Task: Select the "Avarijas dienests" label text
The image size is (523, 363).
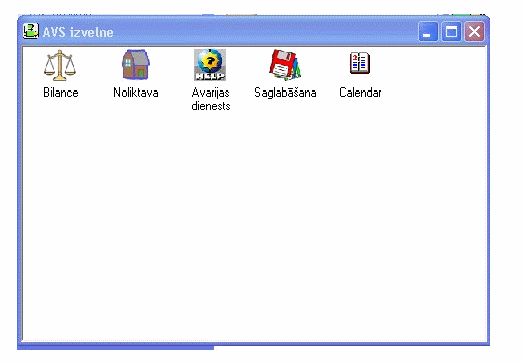Action: pyautogui.click(x=211, y=99)
